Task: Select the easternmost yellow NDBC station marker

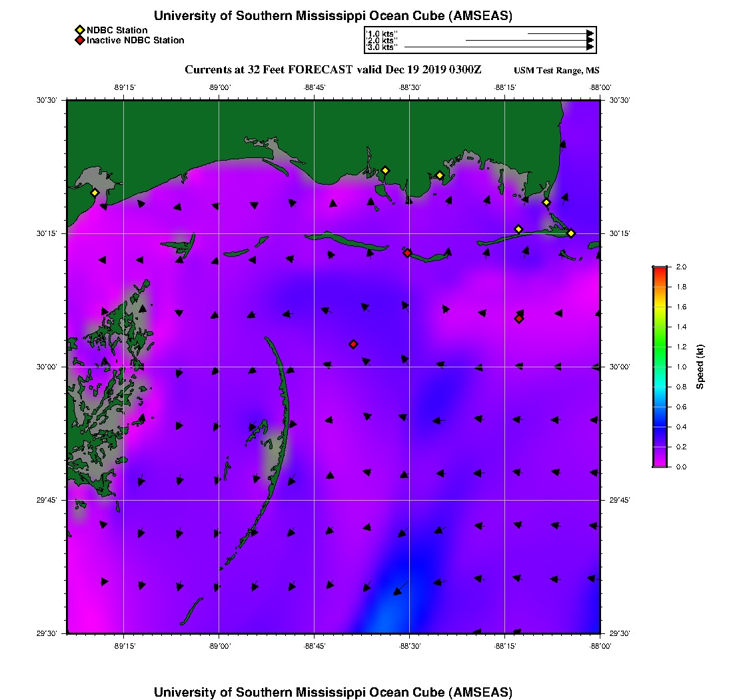Action: pos(571,233)
